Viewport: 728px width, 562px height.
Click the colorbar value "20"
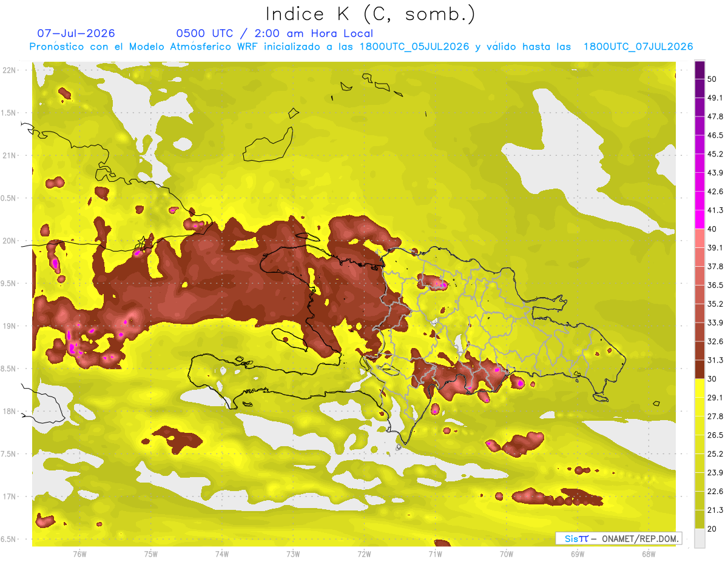[x=712, y=529]
